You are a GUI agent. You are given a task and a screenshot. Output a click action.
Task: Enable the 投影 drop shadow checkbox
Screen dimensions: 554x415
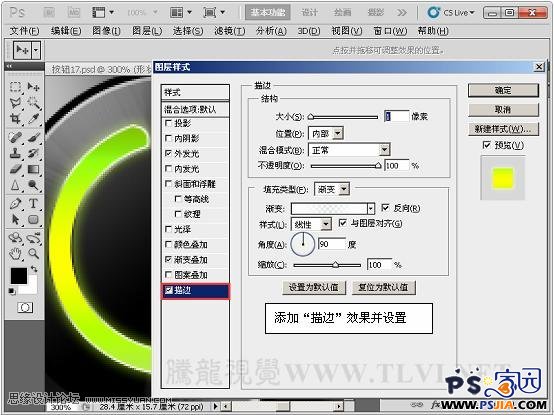(x=169, y=123)
